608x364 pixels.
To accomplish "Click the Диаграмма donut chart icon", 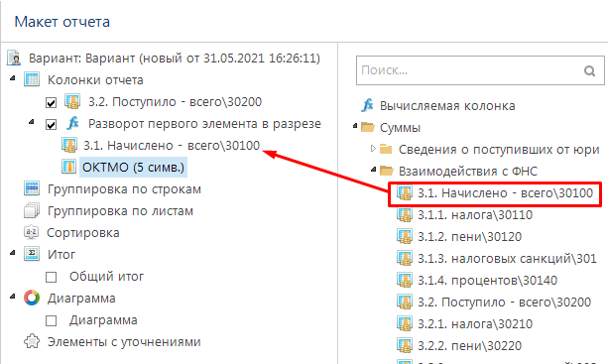I will pyautogui.click(x=32, y=299).
